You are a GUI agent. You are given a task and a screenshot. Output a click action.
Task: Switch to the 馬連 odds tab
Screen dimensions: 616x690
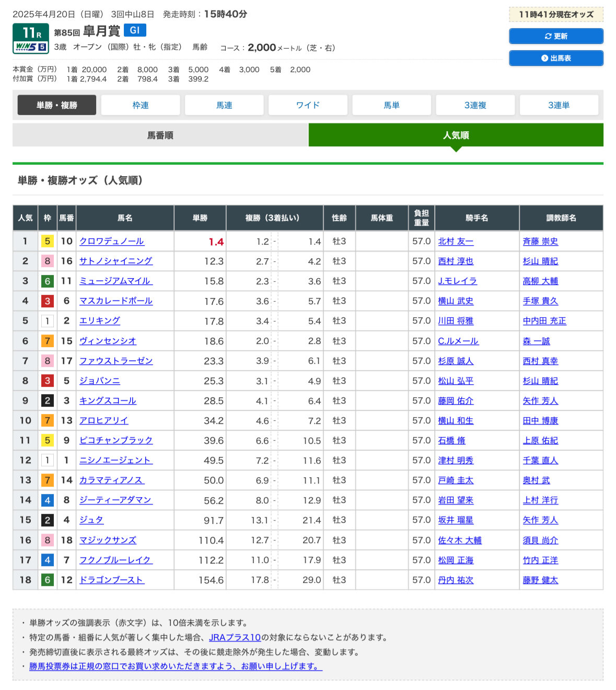(x=224, y=105)
